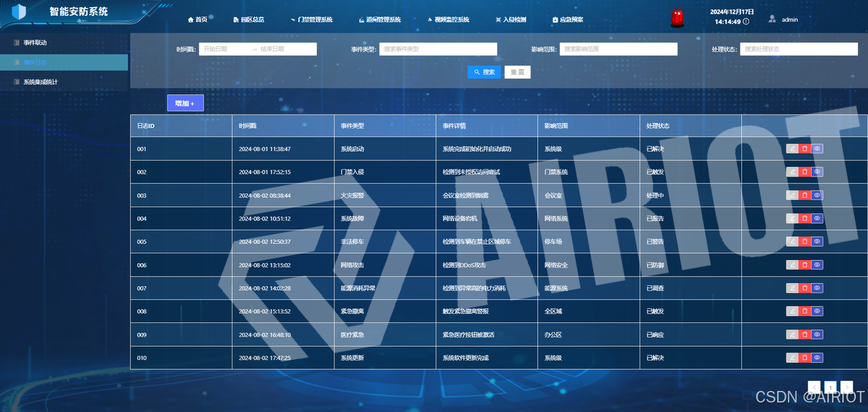Open 视频监控系统 in top navigation
The width and height of the screenshot is (868, 412).
448,20
